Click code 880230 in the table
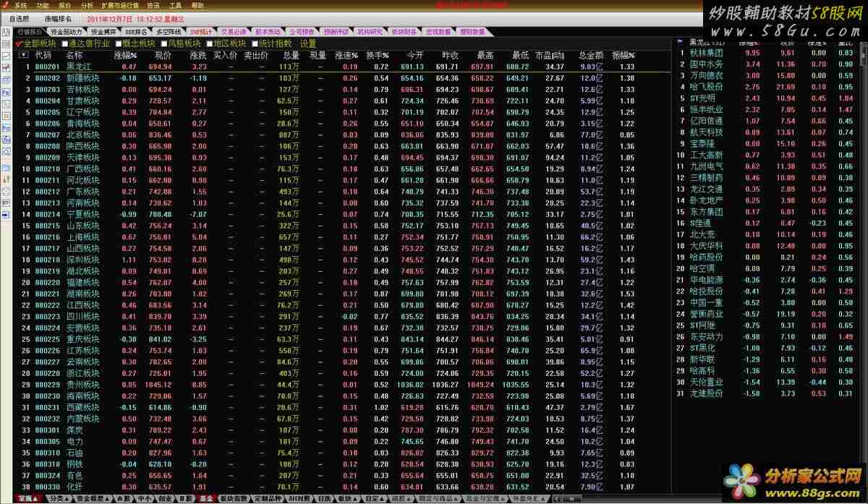This screenshot has width=868, height=504. tap(47, 396)
